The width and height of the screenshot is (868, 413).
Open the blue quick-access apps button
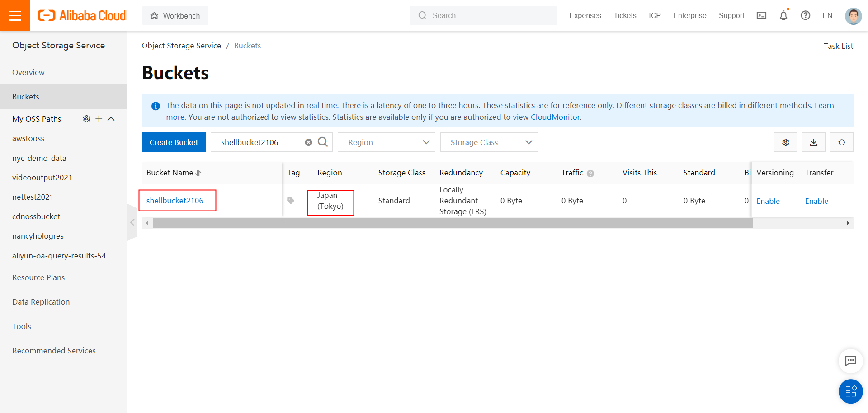850,391
